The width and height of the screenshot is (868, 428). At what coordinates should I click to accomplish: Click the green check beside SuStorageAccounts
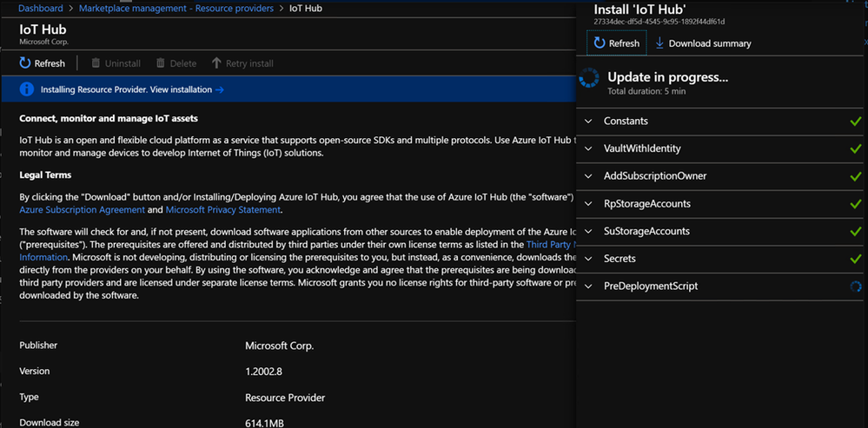(855, 231)
